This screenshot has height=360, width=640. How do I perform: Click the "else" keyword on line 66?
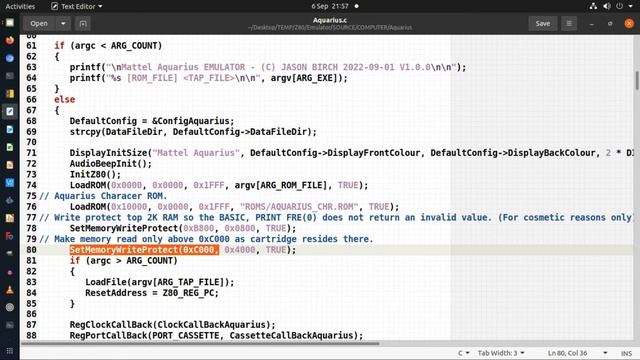click(64, 100)
